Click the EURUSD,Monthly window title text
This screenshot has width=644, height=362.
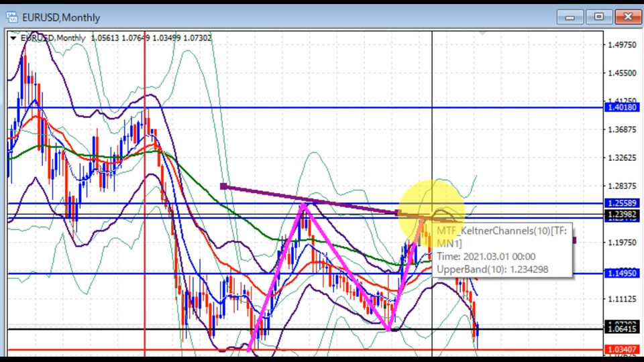pyautogui.click(x=61, y=17)
